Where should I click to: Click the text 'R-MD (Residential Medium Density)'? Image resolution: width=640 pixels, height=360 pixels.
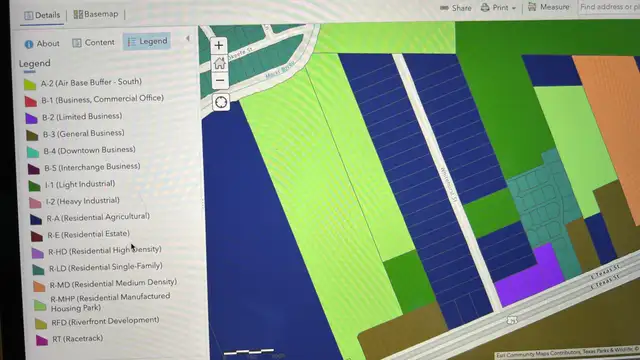(113, 284)
